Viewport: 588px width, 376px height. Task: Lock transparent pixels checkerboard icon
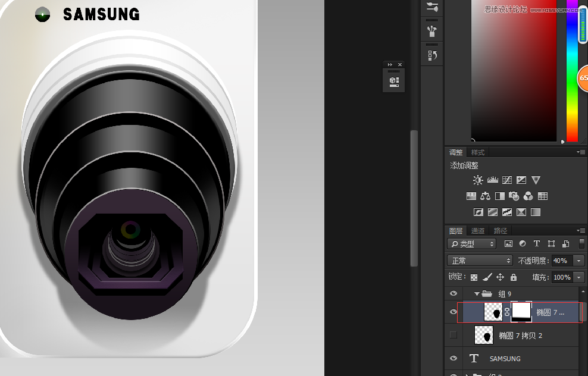(474, 277)
